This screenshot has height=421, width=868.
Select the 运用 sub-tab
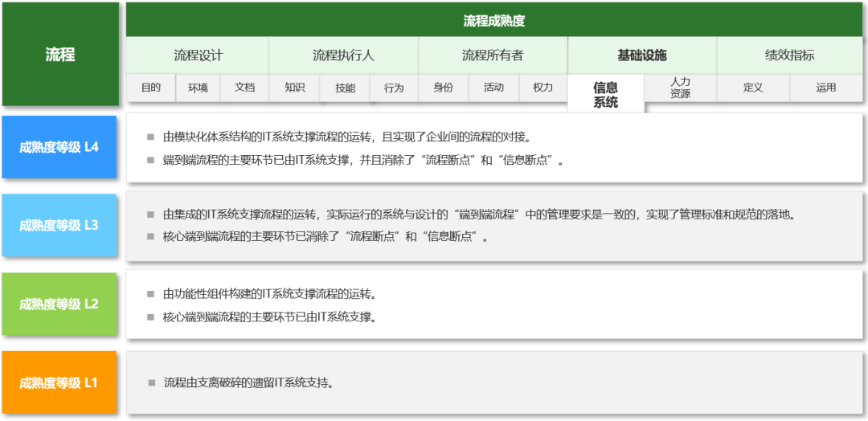826,88
